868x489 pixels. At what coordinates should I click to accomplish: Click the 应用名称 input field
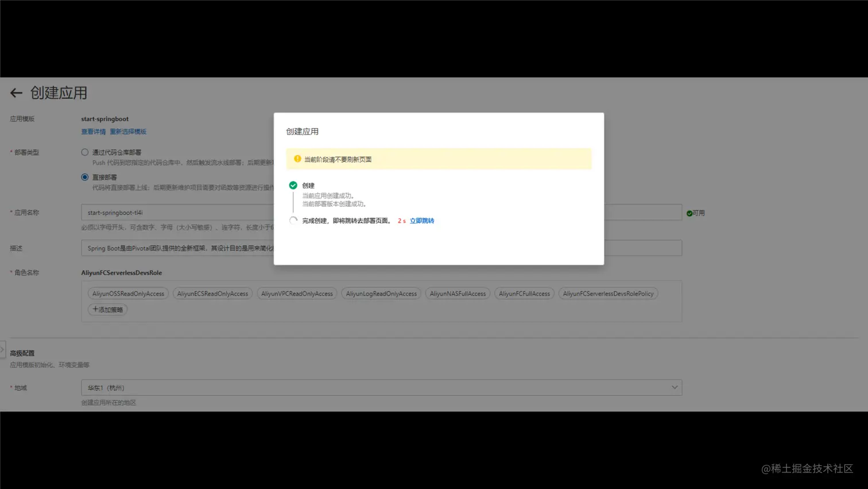[x=172, y=213]
